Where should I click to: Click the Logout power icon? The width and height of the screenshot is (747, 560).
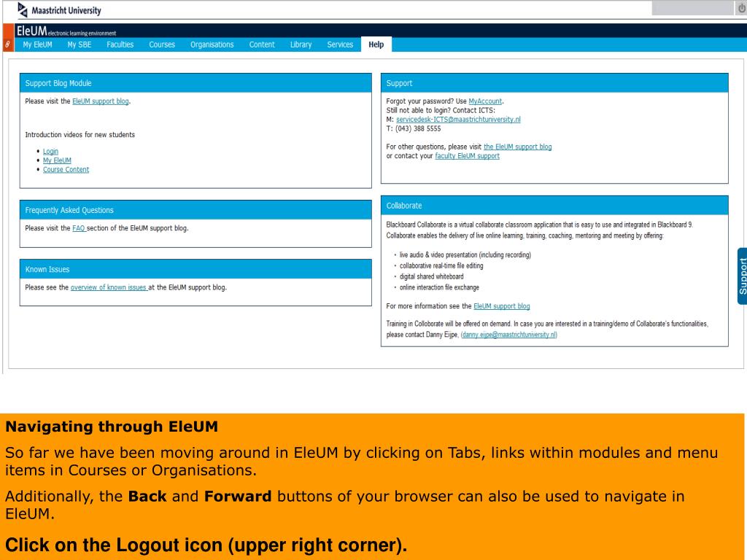click(742, 9)
